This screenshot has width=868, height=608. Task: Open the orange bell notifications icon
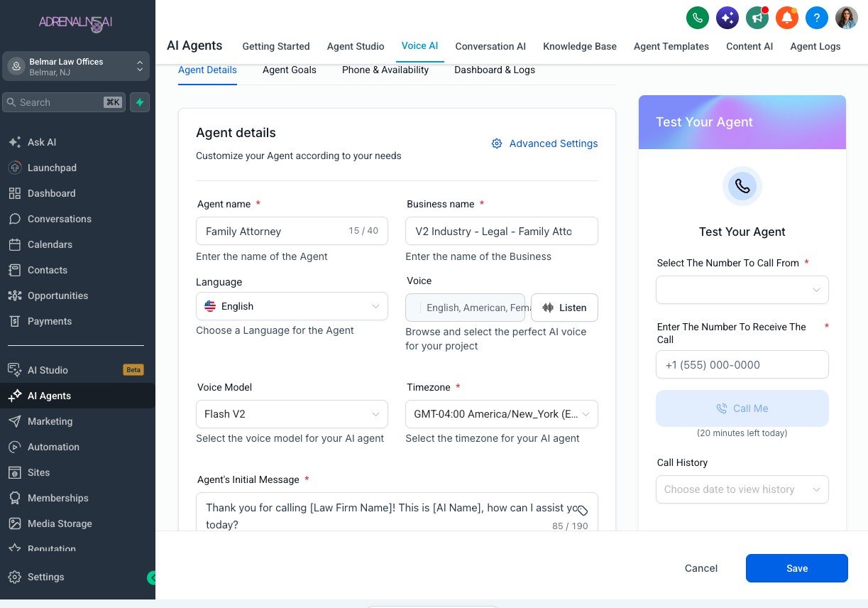[787, 17]
